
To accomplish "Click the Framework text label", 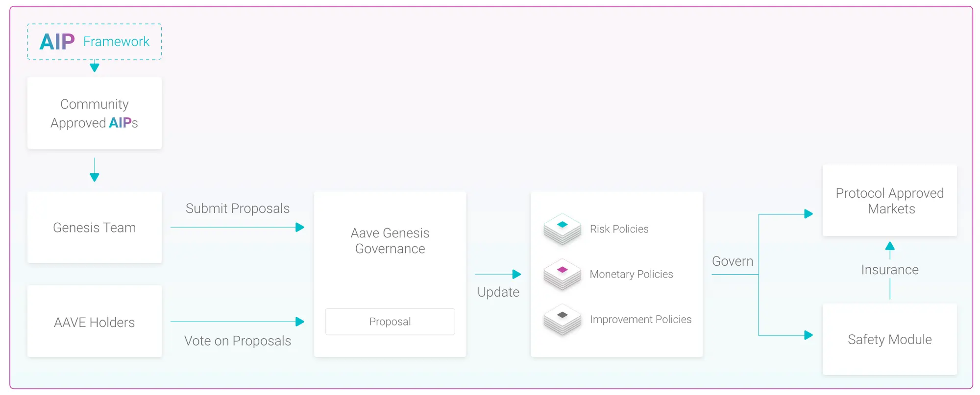I will tap(116, 42).
